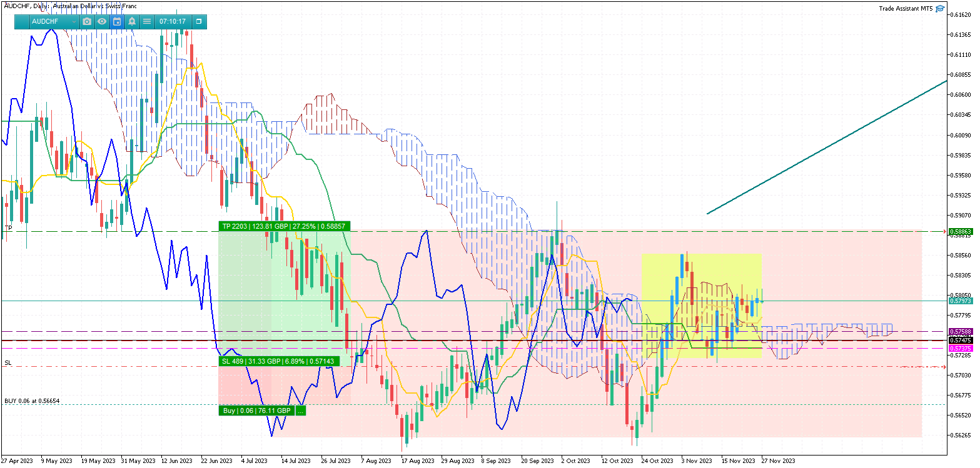The width and height of the screenshot is (980, 468).
Task: Click the Trade Assistant MT5 label
Action: (905, 9)
